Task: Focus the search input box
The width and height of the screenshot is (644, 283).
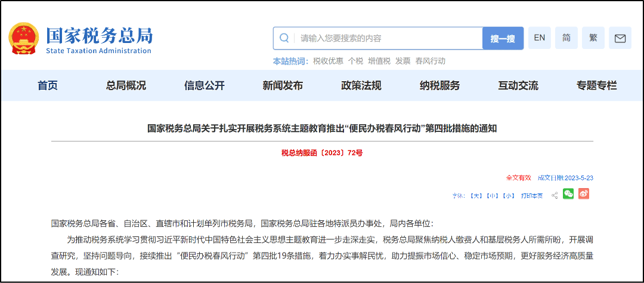Action: [x=388, y=38]
